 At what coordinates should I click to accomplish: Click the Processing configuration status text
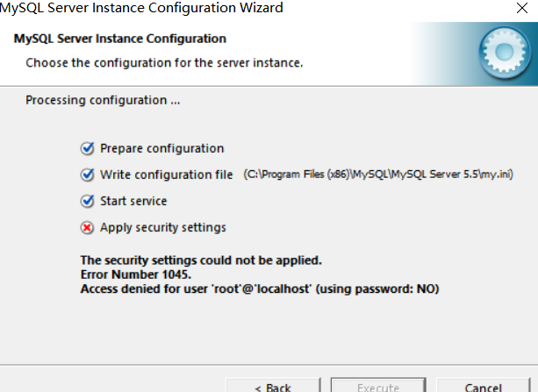(x=103, y=100)
